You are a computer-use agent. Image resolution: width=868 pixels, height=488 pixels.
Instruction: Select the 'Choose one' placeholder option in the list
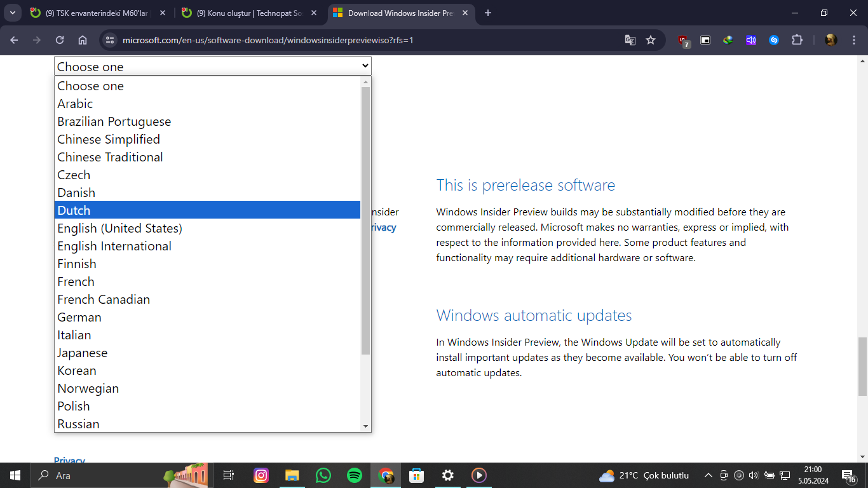(207, 86)
